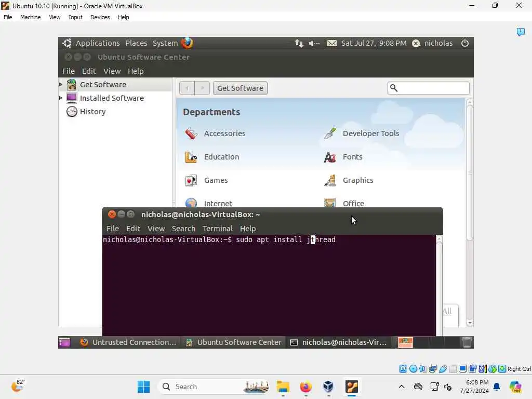Click the Windows Start button
The width and height of the screenshot is (532, 399).
[x=143, y=387]
